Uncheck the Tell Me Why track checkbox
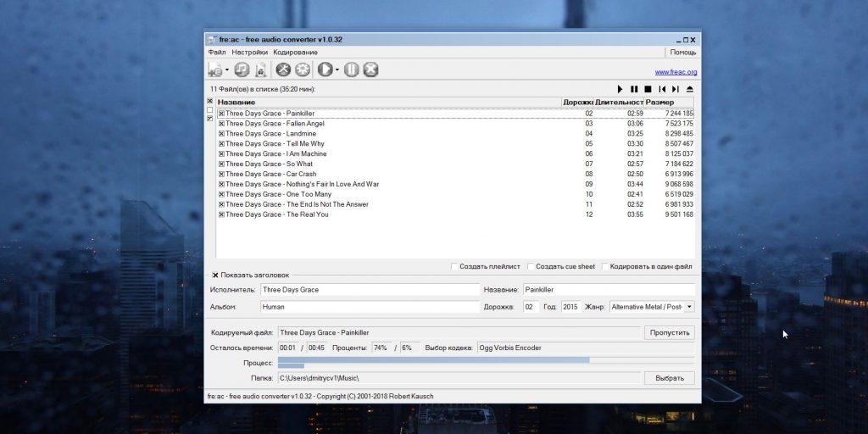This screenshot has width=868, height=434. [221, 144]
